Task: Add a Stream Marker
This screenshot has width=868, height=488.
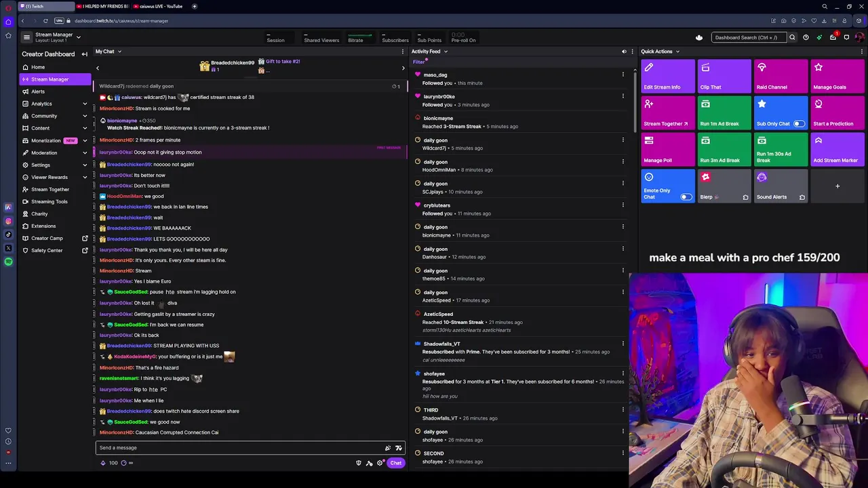Action: [x=837, y=149]
